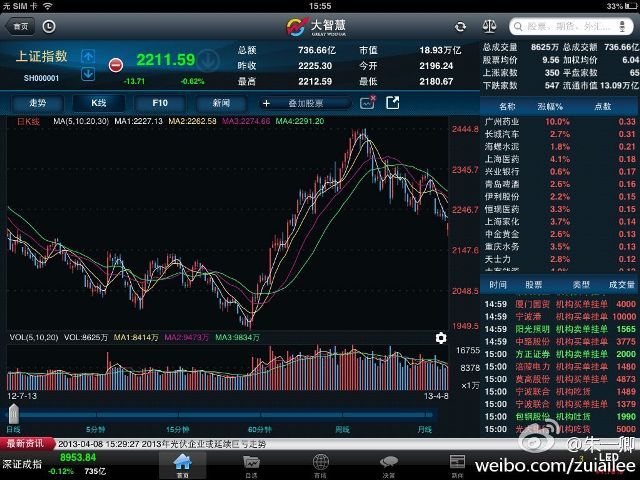Tap the microphone voice search icon
Screen dimensions: 640x480
[x=622, y=27]
